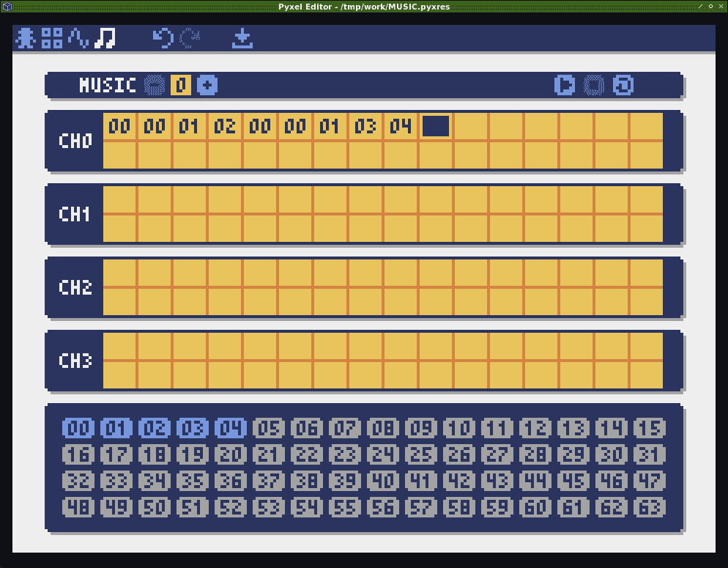Viewport: 728px width, 568px height.
Task: Select sound 40 button
Action: click(x=383, y=481)
